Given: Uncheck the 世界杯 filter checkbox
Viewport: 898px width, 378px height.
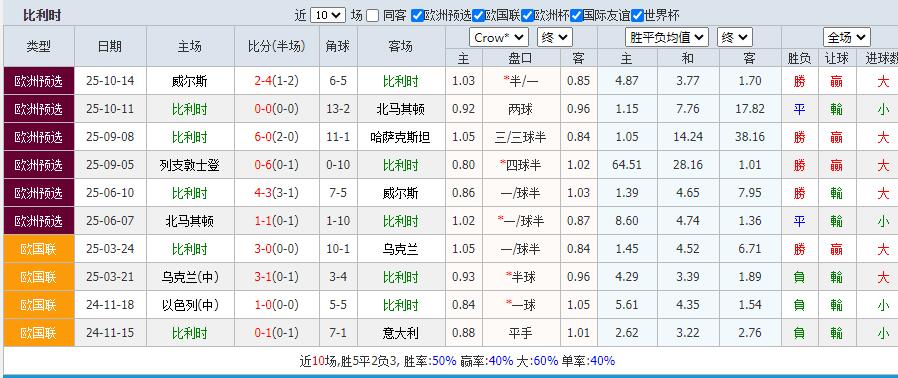Looking at the screenshot, I should coord(637,15).
